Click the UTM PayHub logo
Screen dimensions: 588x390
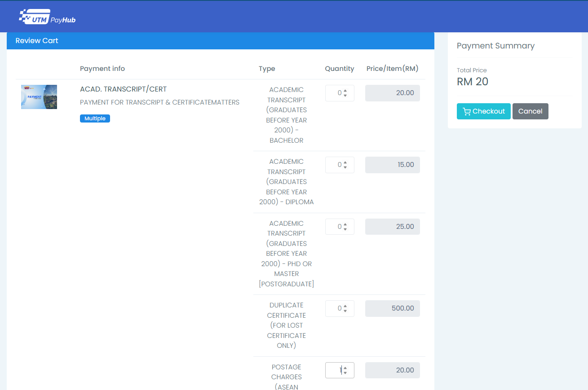pos(47,17)
